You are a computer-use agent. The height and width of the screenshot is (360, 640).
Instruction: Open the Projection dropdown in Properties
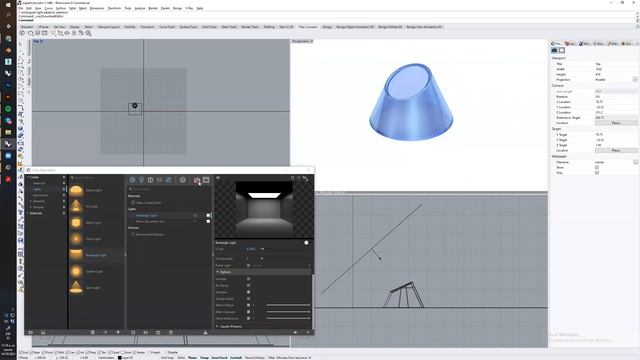(x=635, y=80)
